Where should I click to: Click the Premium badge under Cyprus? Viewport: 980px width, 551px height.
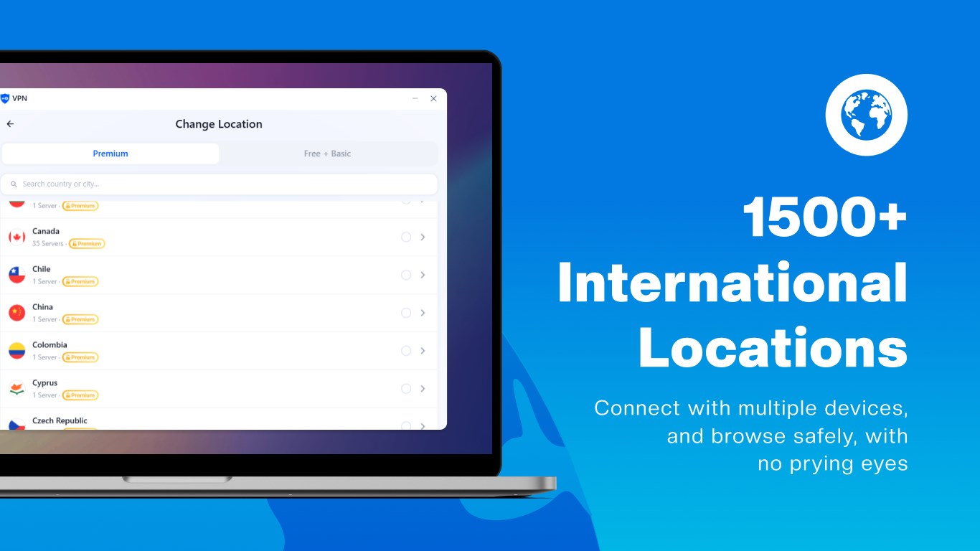80,395
